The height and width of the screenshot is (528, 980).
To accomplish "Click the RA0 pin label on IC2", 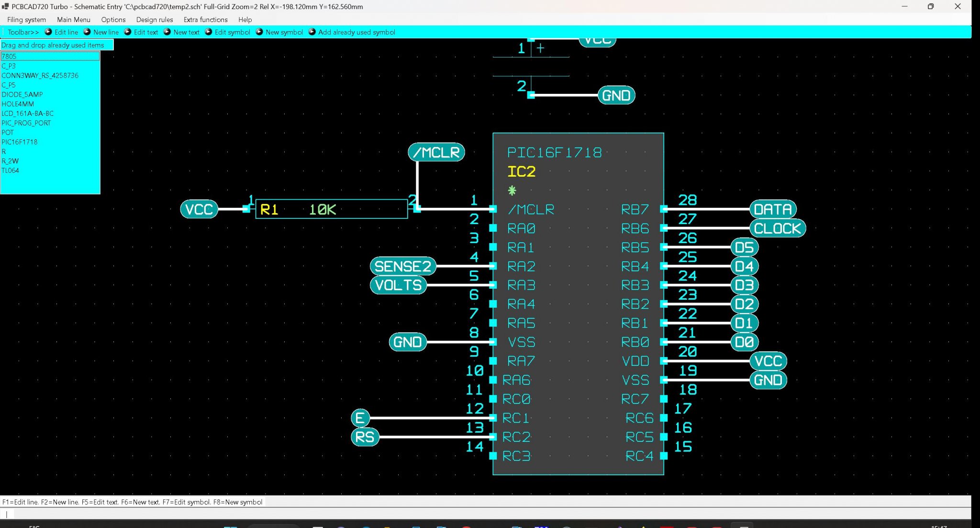I will coord(522,229).
